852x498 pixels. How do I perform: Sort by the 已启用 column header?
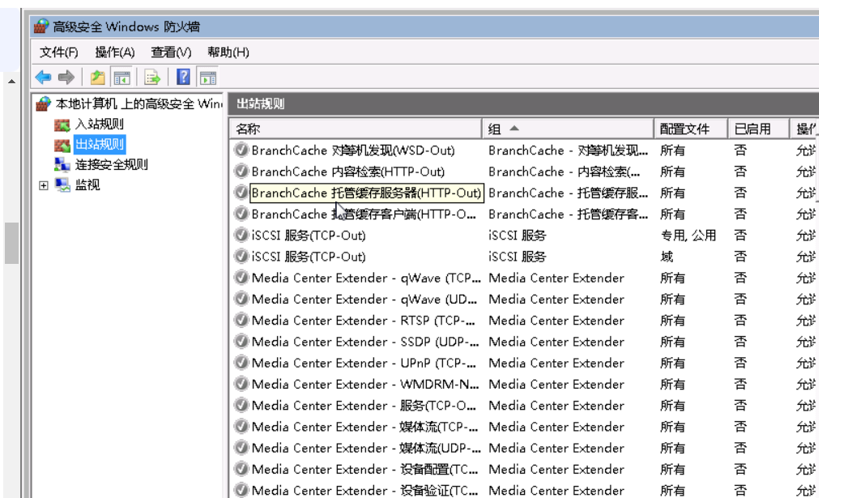pos(759,129)
